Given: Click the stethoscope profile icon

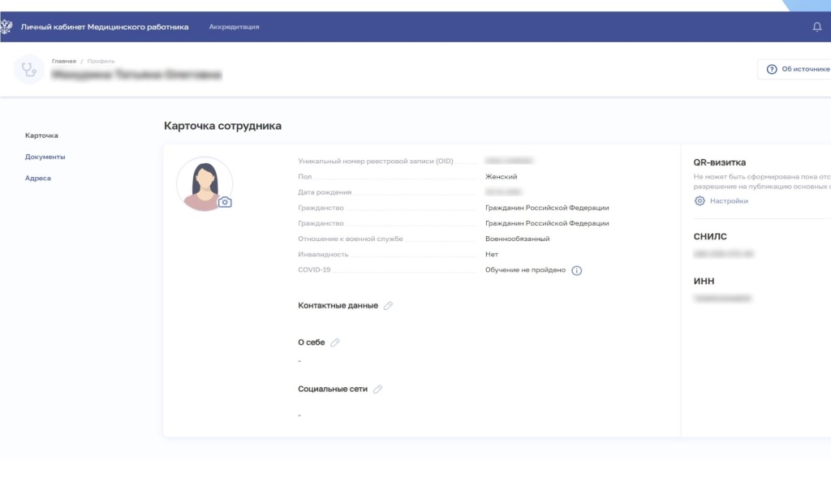Looking at the screenshot, I should click(x=29, y=69).
